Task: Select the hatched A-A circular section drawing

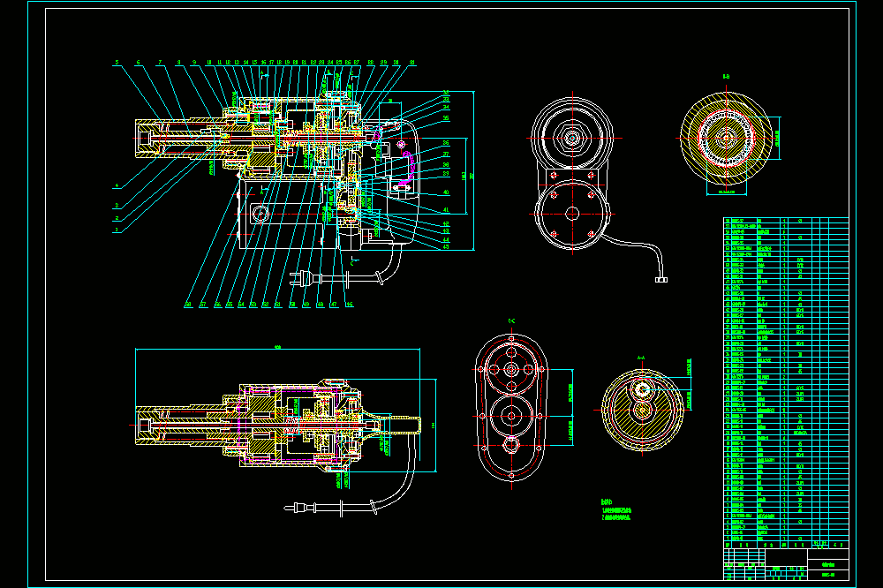Action: [643, 410]
